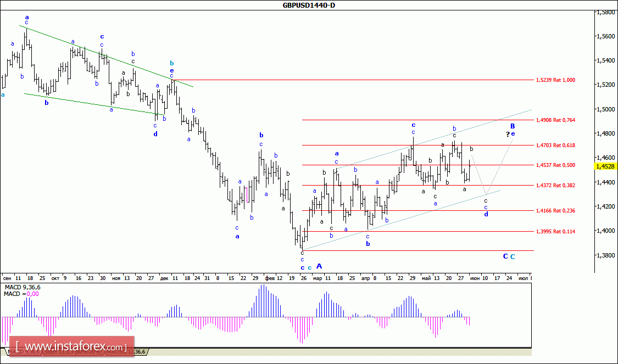
Task: Select the 1,5239 Ret 1,000 level label
Action: tap(555, 80)
